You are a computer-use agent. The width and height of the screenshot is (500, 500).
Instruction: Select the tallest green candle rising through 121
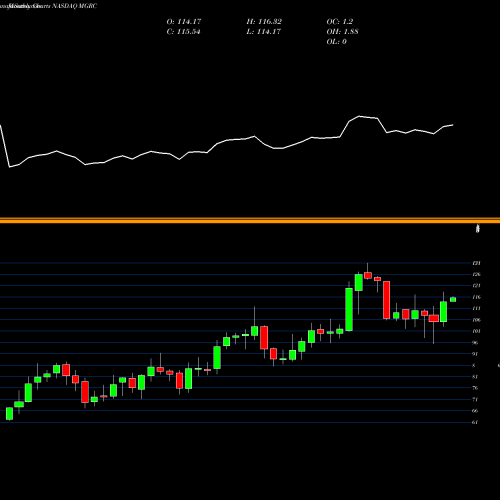tap(349, 309)
